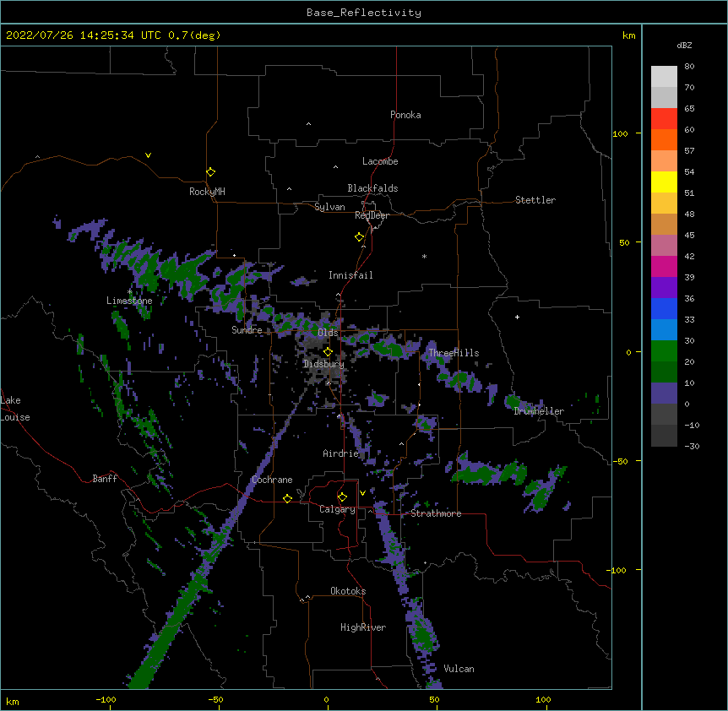Click the Blackfalds label
This screenshot has height=711, width=728.
click(x=372, y=188)
